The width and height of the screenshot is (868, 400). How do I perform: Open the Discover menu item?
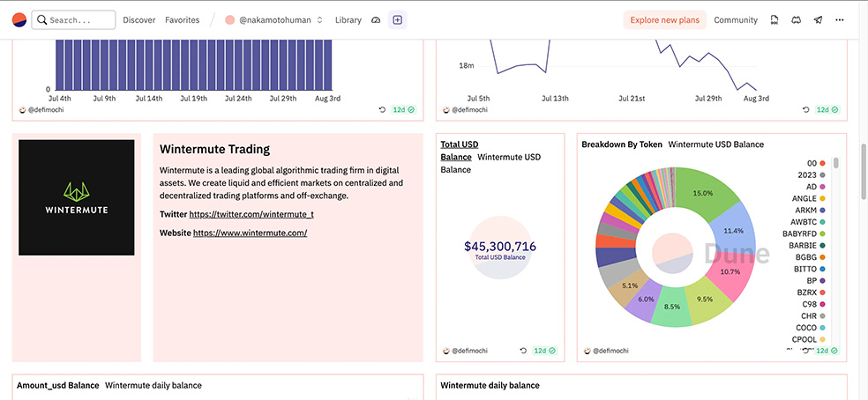pos(139,20)
